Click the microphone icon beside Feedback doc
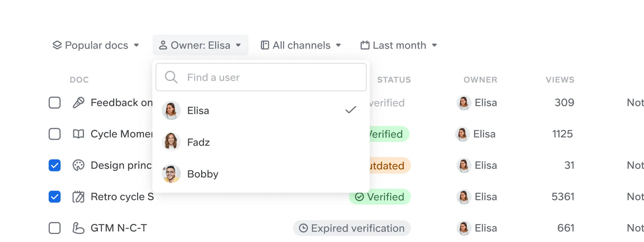This screenshot has height=242, width=644. tap(78, 103)
